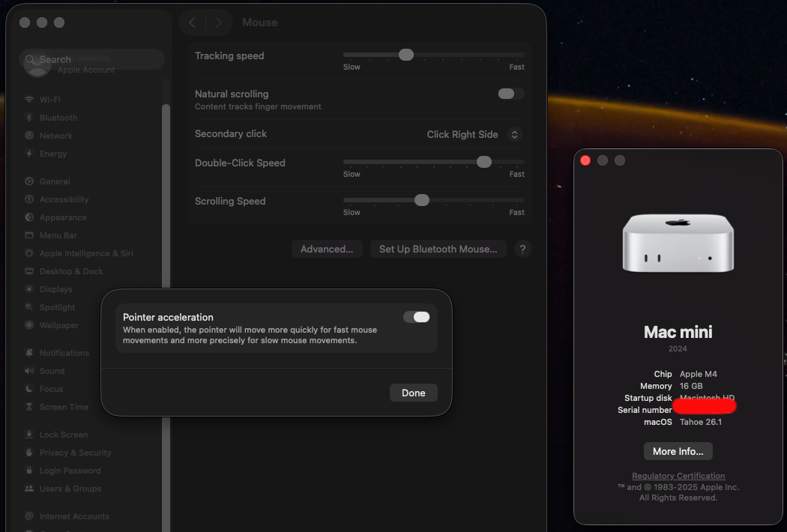
Task: Click the Focus moon icon
Action: point(29,389)
